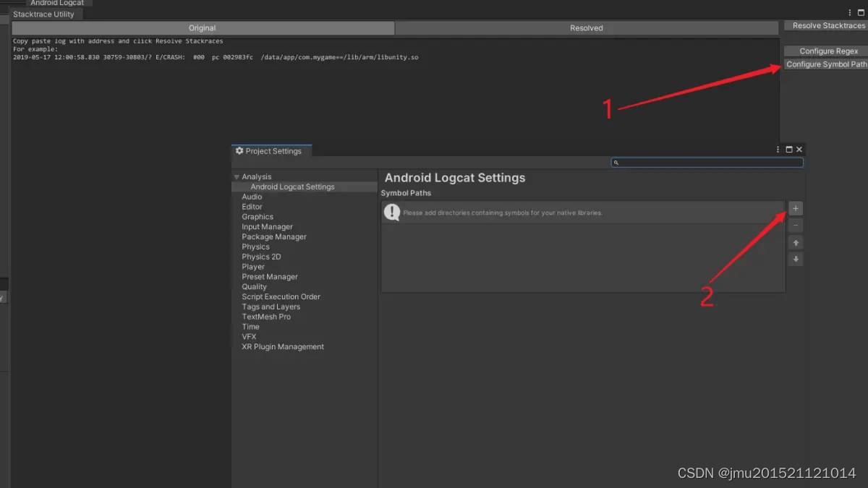
Task: Remove the selected symbol path
Action: coord(795,225)
